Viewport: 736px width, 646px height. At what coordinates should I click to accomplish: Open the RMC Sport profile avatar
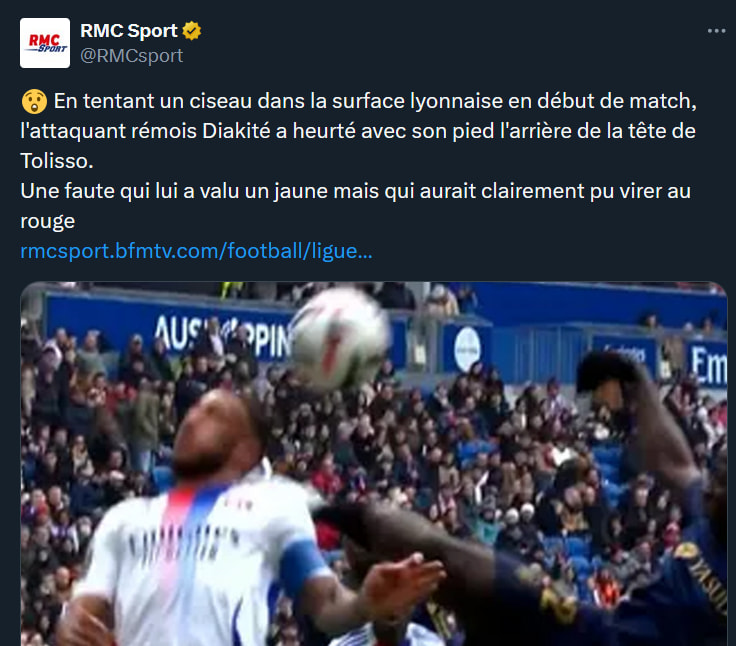45,43
